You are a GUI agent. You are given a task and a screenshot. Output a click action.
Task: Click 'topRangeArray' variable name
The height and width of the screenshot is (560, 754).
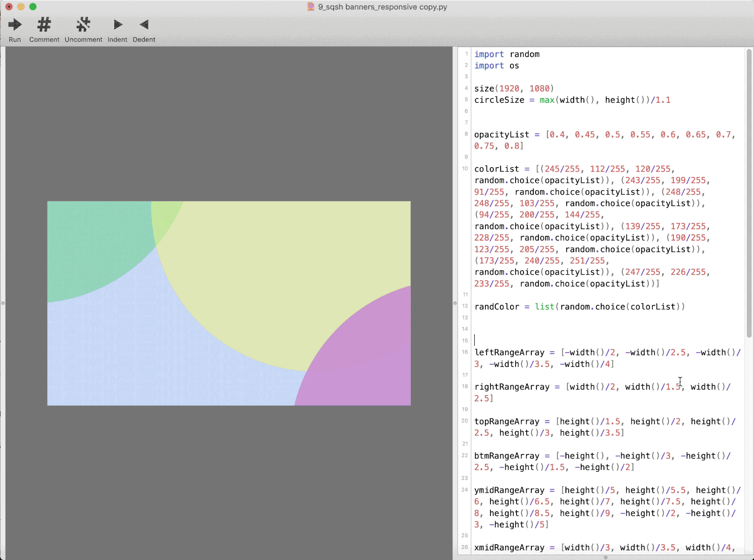point(507,421)
